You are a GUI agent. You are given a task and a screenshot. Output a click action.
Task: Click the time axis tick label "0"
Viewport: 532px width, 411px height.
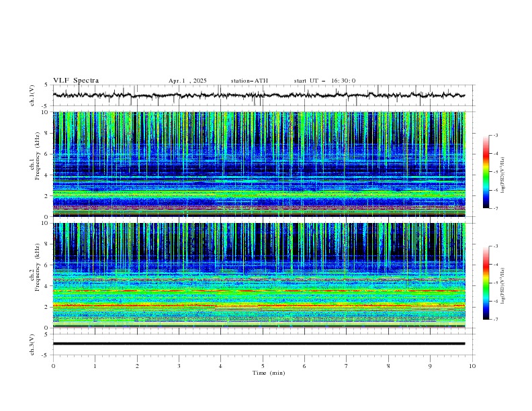[53, 366]
